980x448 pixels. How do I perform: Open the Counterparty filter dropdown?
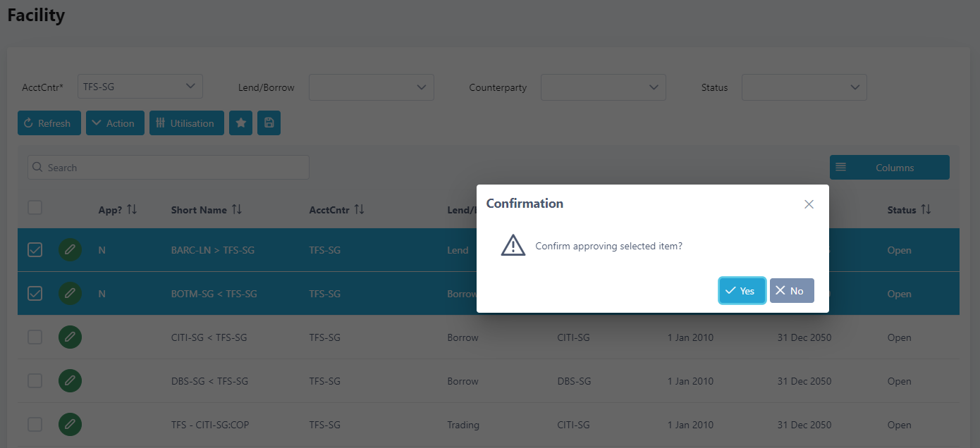pyautogui.click(x=603, y=87)
